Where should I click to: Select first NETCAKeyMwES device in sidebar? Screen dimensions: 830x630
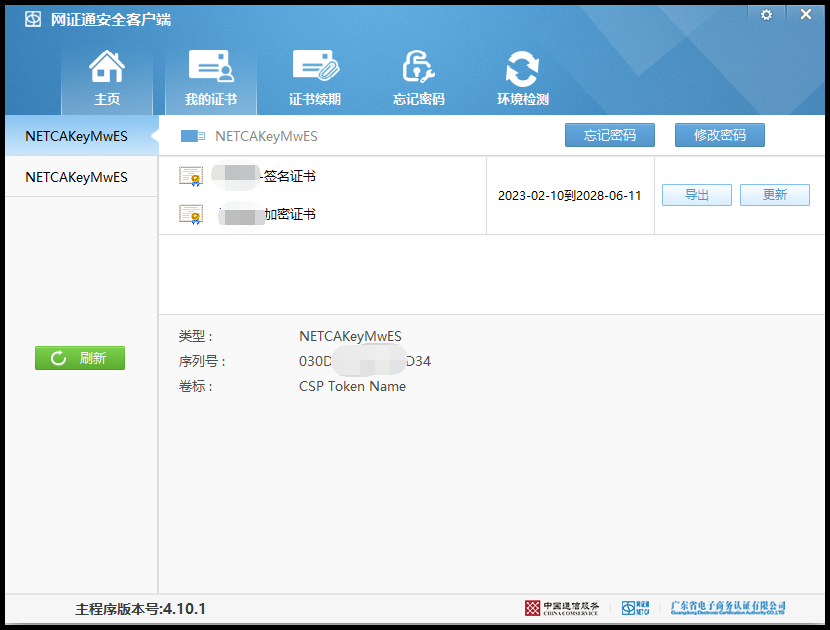pos(77,136)
